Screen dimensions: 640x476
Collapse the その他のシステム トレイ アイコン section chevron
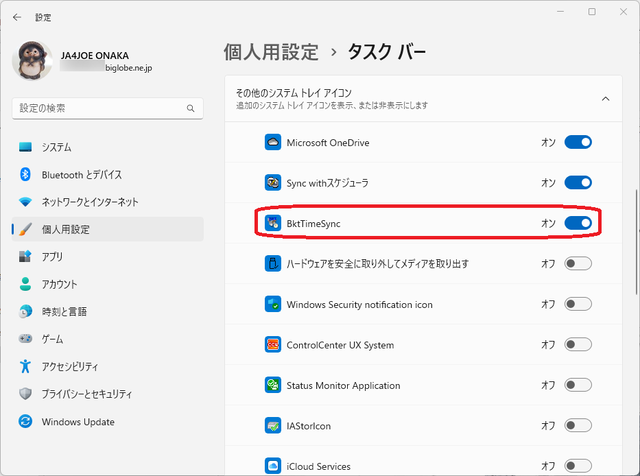pyautogui.click(x=606, y=99)
